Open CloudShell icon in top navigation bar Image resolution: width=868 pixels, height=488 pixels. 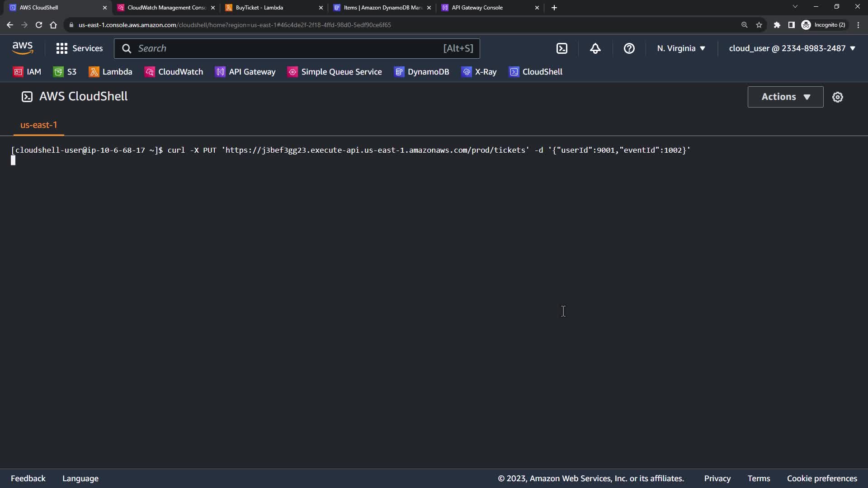pos(561,48)
